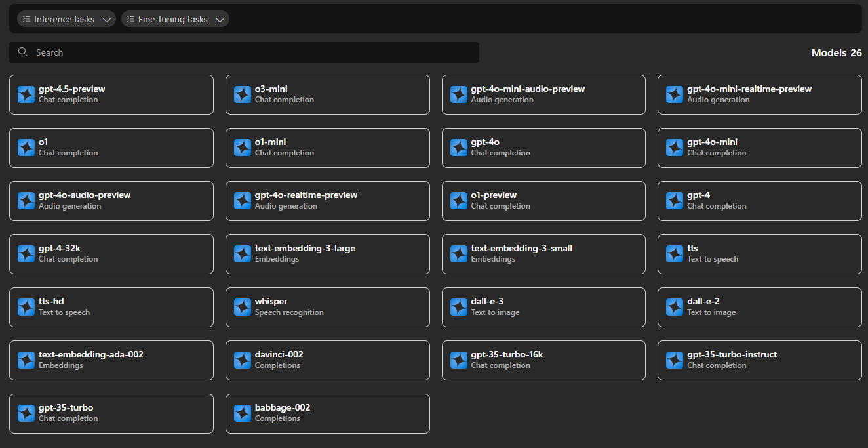Screen dimensions: 868x448
Task: Click the gpt-4o model icon
Action: [x=459, y=148]
